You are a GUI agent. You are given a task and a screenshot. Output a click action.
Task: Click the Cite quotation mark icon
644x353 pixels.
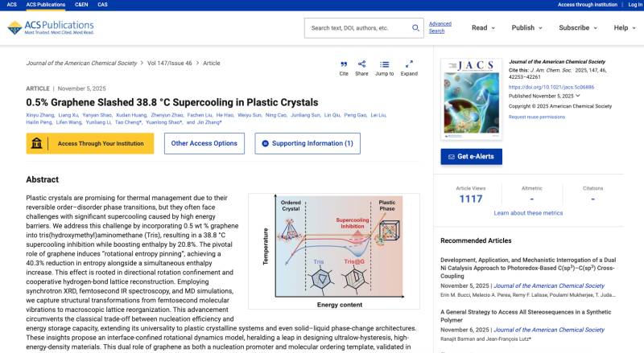[344, 64]
